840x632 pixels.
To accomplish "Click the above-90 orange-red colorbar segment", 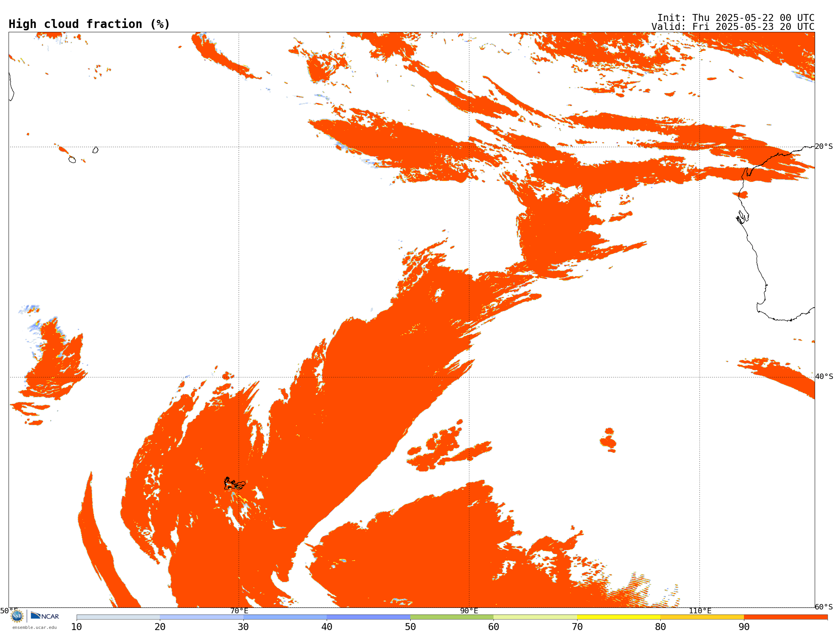I will (x=786, y=617).
